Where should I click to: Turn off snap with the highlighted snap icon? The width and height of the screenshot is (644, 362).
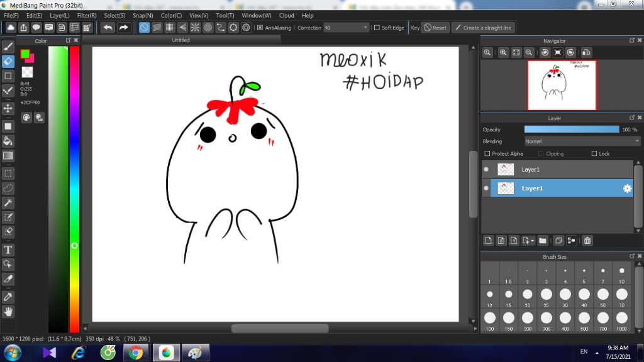(x=144, y=28)
